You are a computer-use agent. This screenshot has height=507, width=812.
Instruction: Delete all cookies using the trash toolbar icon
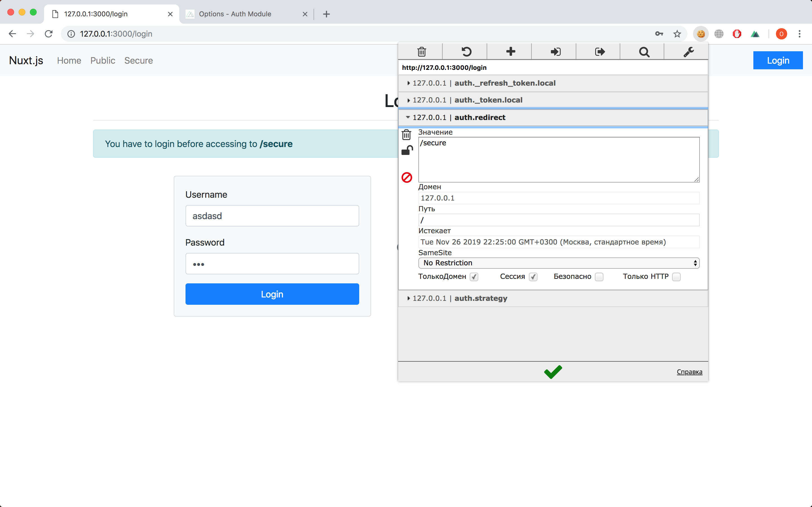421,51
